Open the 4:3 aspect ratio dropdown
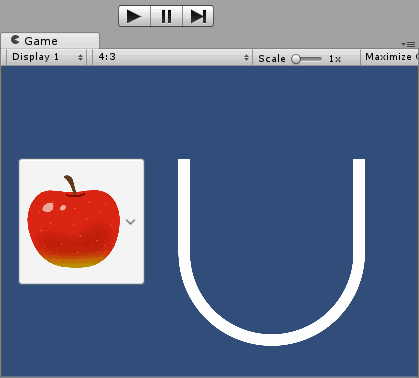Image resolution: width=419 pixels, height=378 pixels. point(172,57)
